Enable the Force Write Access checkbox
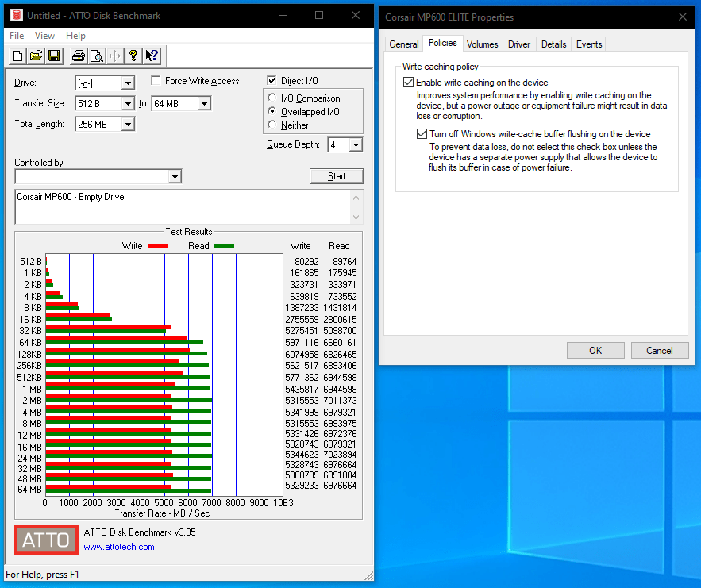The width and height of the screenshot is (701, 588). pyautogui.click(x=156, y=81)
